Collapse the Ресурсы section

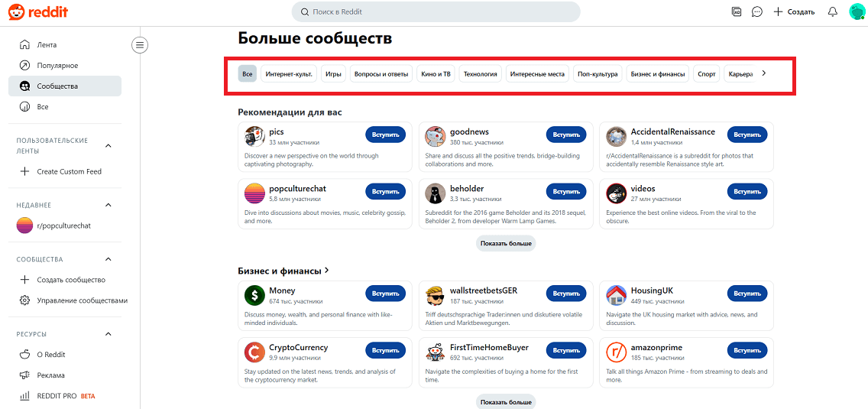coord(108,333)
